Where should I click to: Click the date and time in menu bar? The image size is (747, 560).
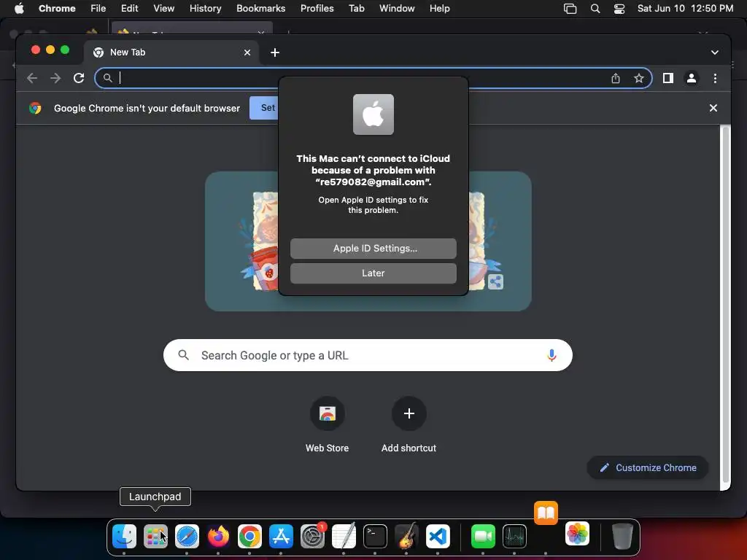pos(685,8)
